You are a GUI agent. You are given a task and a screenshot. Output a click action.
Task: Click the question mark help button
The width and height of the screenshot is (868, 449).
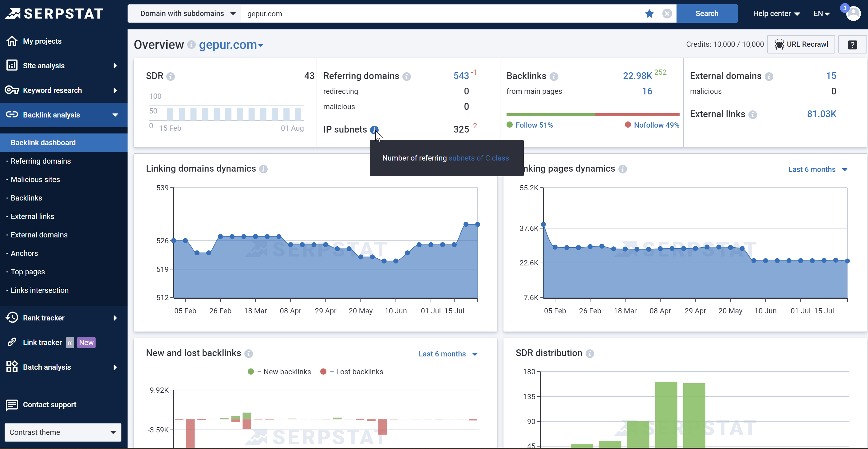(x=852, y=45)
